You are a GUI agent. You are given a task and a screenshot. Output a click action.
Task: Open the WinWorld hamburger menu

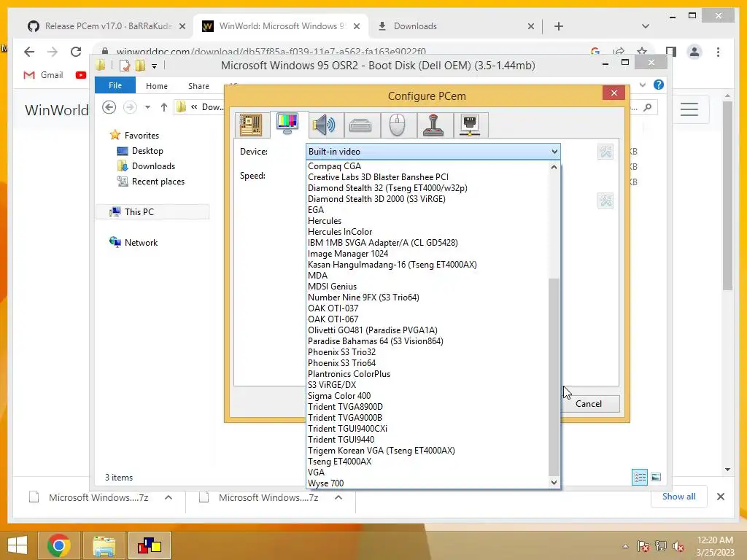tap(689, 109)
